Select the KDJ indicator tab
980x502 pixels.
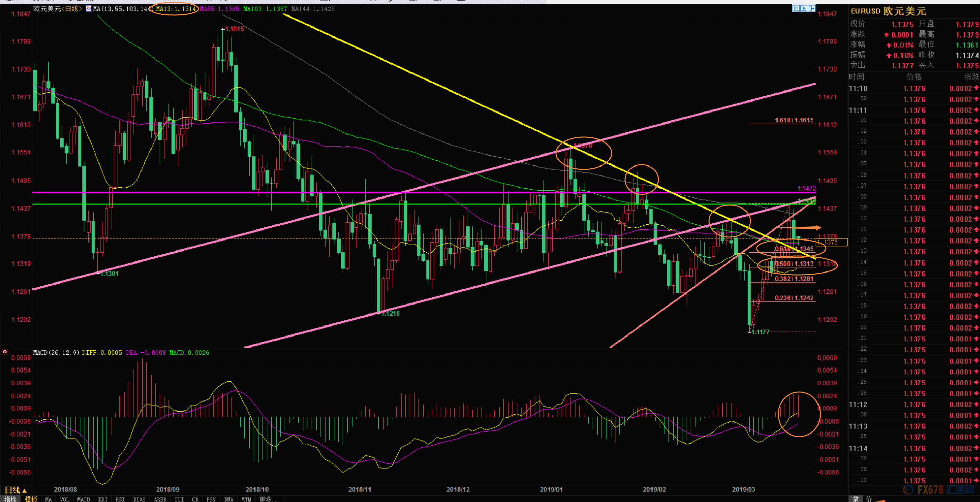[x=103, y=499]
